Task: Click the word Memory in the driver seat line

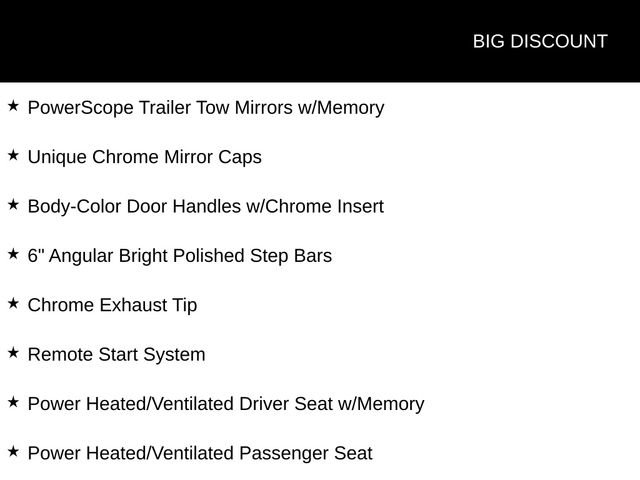Action: 391,404
